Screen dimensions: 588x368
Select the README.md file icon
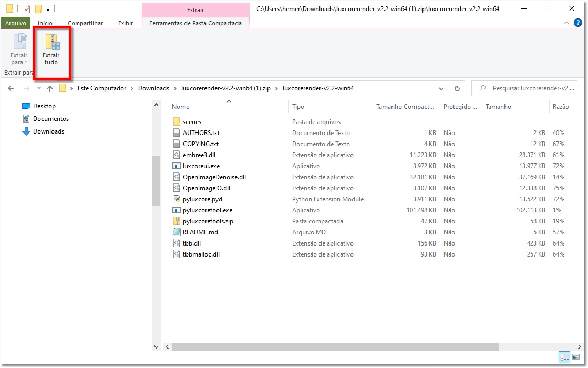(x=177, y=232)
